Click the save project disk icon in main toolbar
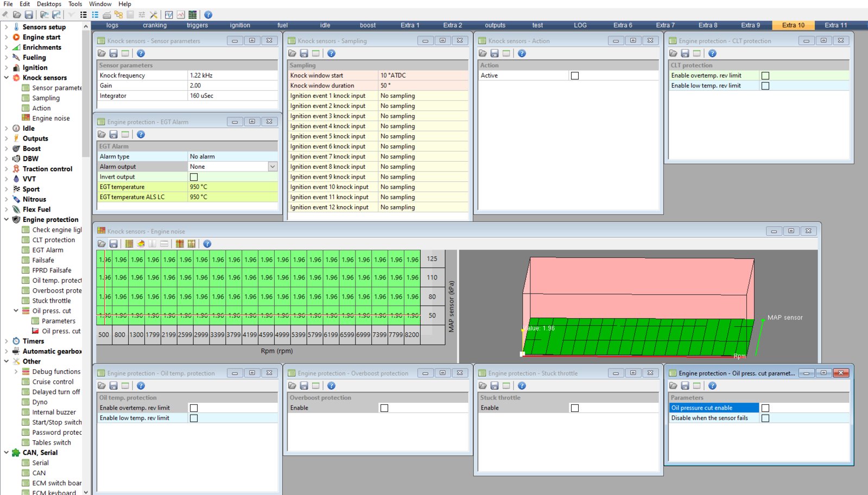Viewport: 868px width, 495px height. [x=29, y=15]
